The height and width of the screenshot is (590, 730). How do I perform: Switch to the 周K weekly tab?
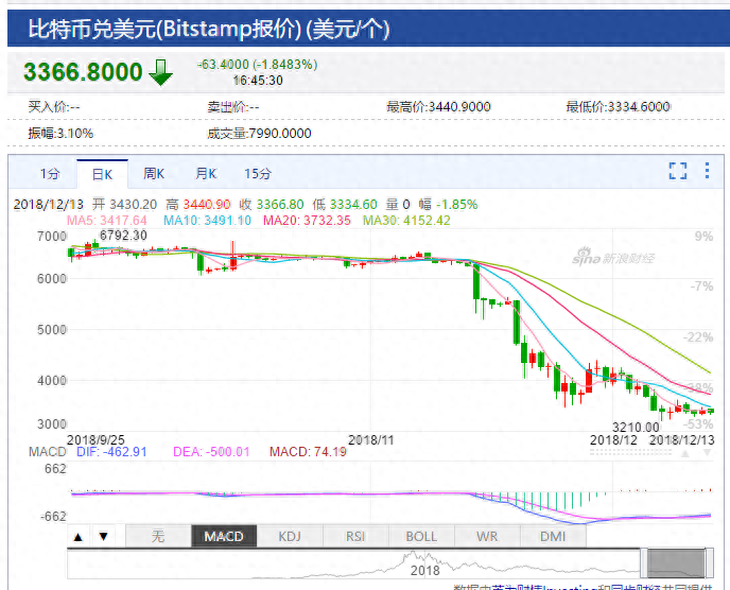pos(154,174)
